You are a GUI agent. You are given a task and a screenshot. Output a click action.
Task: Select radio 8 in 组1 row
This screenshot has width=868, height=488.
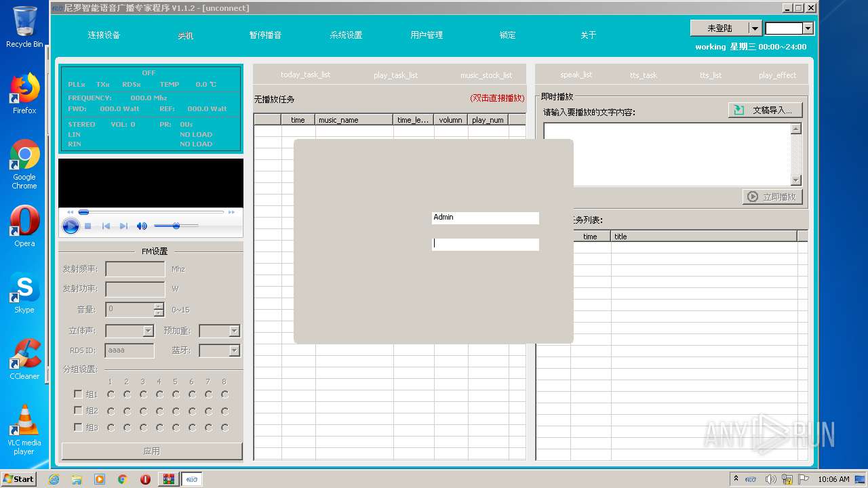[224, 394]
